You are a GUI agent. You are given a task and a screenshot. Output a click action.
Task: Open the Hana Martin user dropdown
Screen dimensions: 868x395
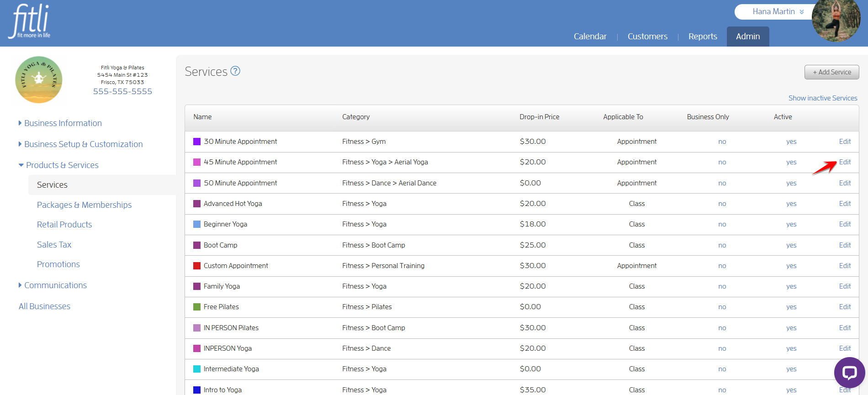click(x=778, y=12)
